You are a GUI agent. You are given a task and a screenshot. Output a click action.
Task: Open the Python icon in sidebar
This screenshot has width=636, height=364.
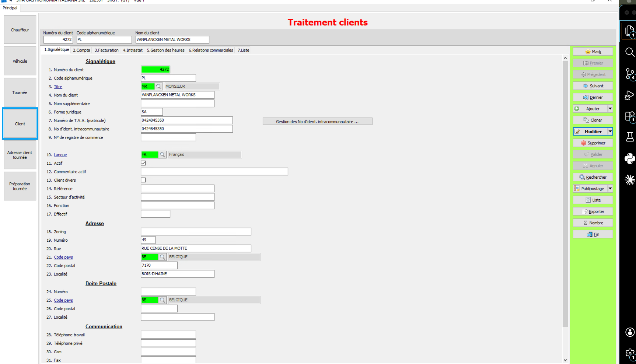(x=630, y=158)
